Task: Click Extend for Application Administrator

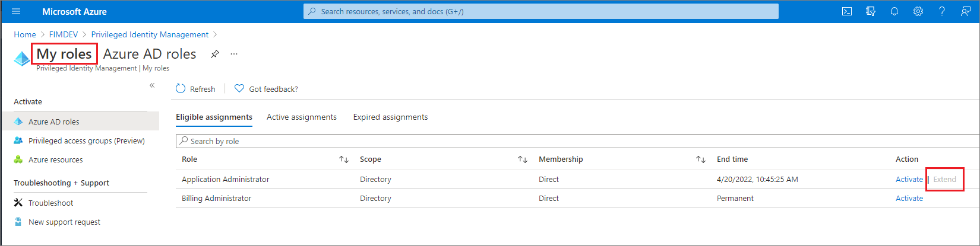Action: [x=944, y=179]
